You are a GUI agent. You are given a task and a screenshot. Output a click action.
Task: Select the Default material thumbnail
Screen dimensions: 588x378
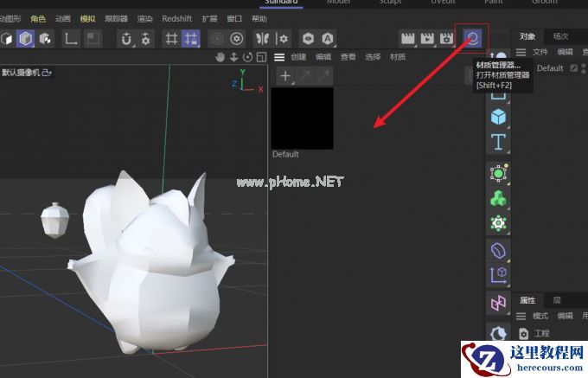click(303, 119)
